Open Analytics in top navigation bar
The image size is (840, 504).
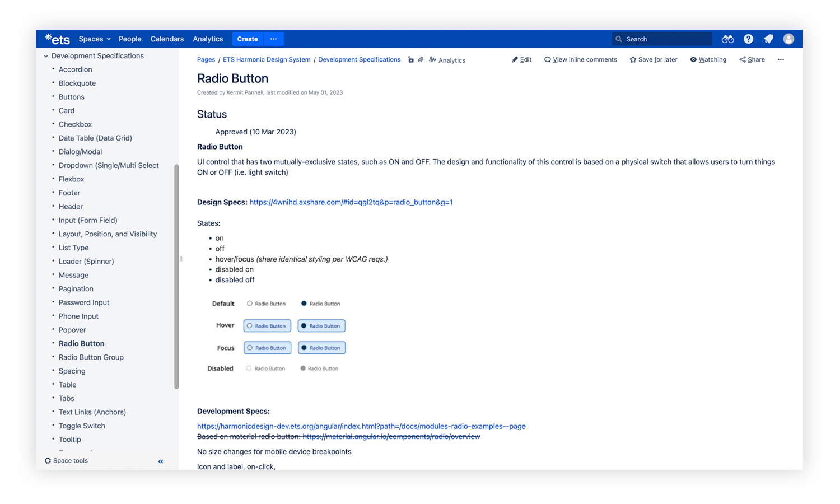click(x=208, y=39)
